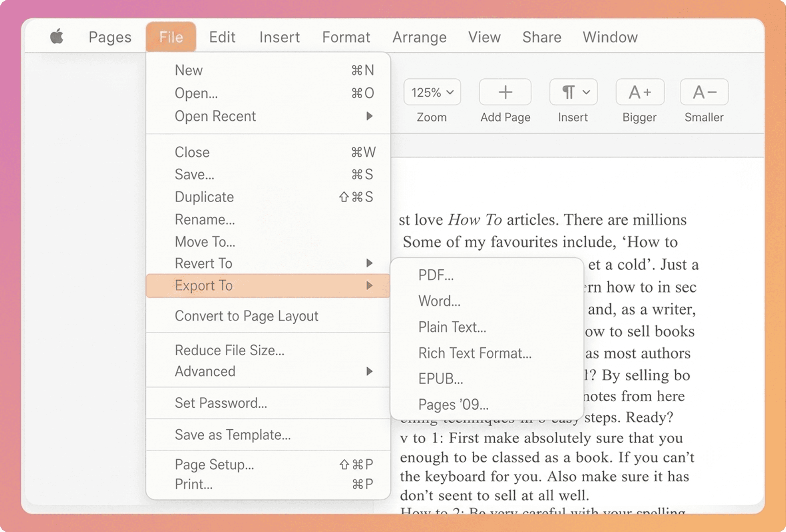786x532 pixels.
Task: Choose Set Password…
Action: tap(268, 403)
